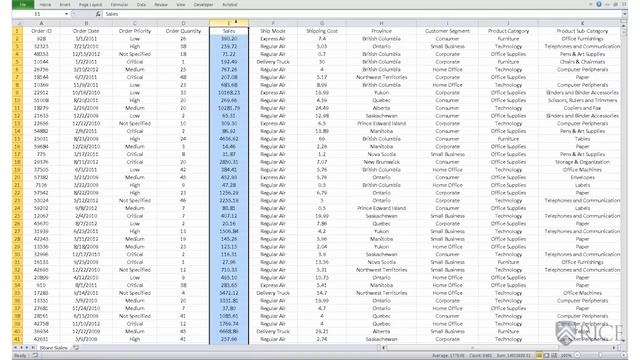This screenshot has height=360, width=640.
Task: Click the zoom out minus button
Action: click(x=577, y=356)
